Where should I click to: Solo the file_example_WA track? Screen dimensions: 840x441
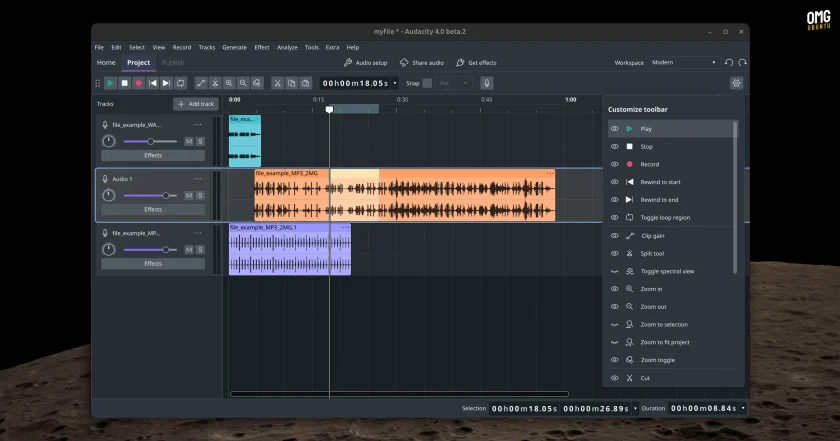pyautogui.click(x=200, y=141)
